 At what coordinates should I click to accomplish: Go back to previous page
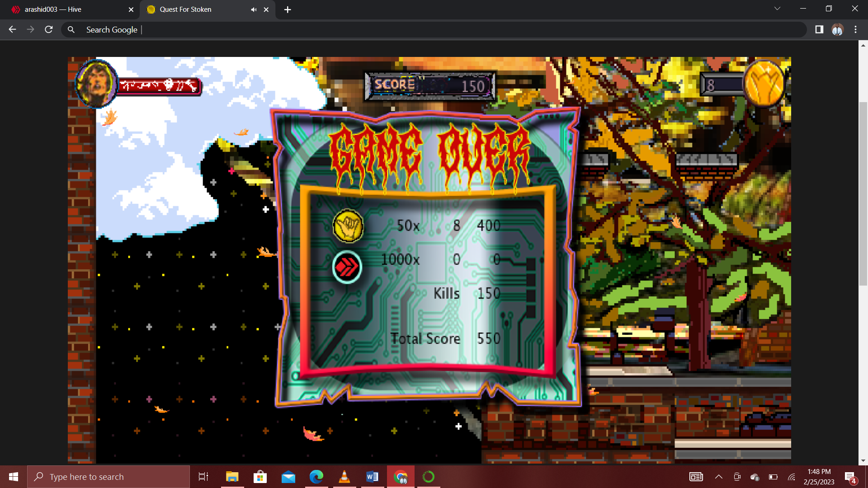click(x=12, y=29)
